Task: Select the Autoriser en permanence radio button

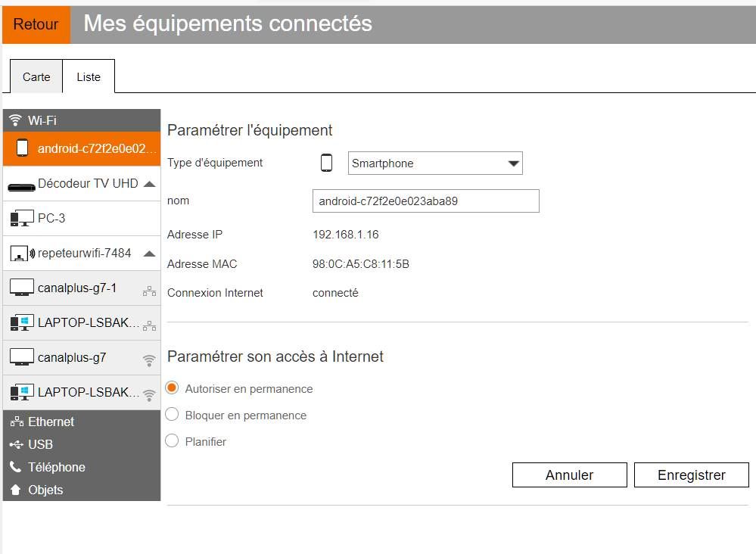Action: [172, 388]
